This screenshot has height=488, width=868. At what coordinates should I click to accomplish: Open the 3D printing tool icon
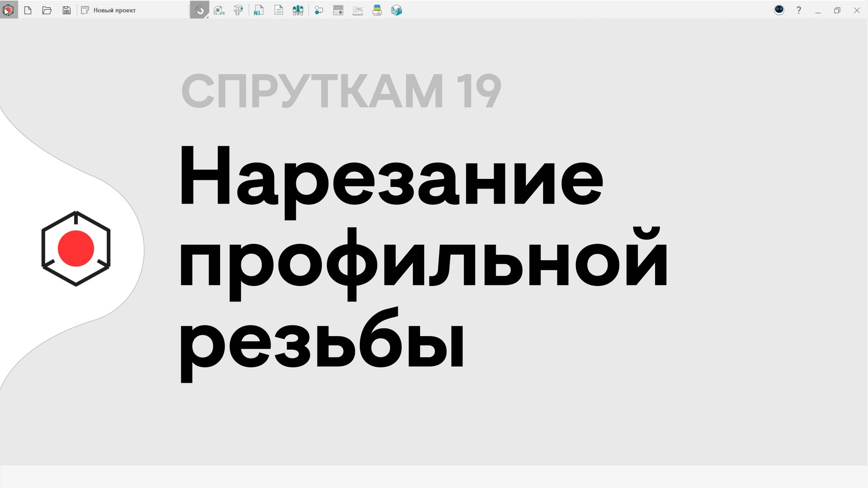point(377,10)
